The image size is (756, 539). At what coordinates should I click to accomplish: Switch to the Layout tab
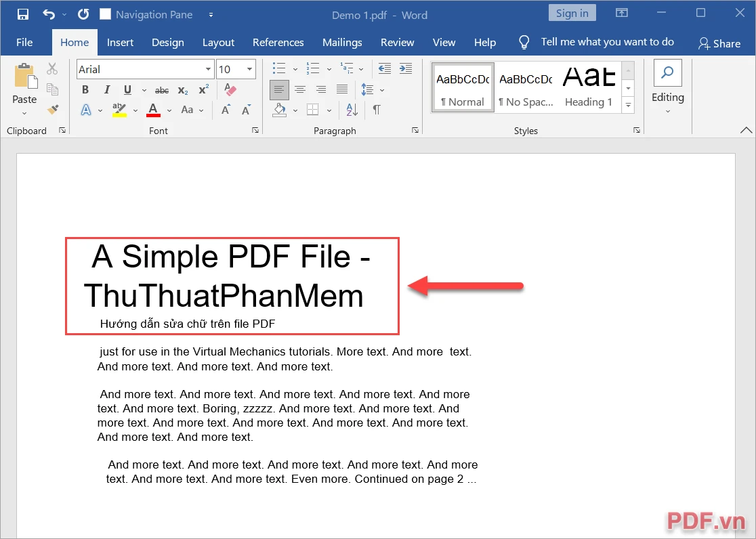click(x=218, y=43)
